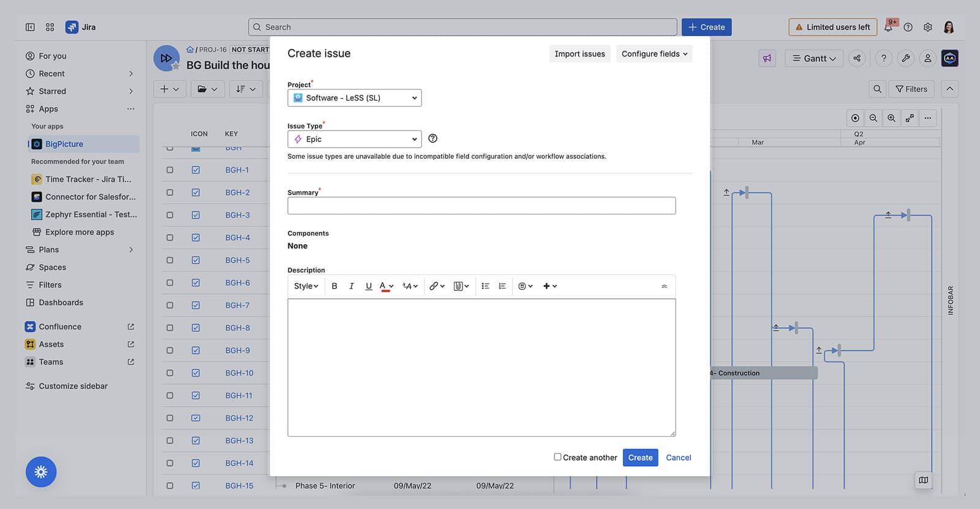Check the row checkbox for BGH-11
The height and width of the screenshot is (509, 980).
pyautogui.click(x=170, y=395)
